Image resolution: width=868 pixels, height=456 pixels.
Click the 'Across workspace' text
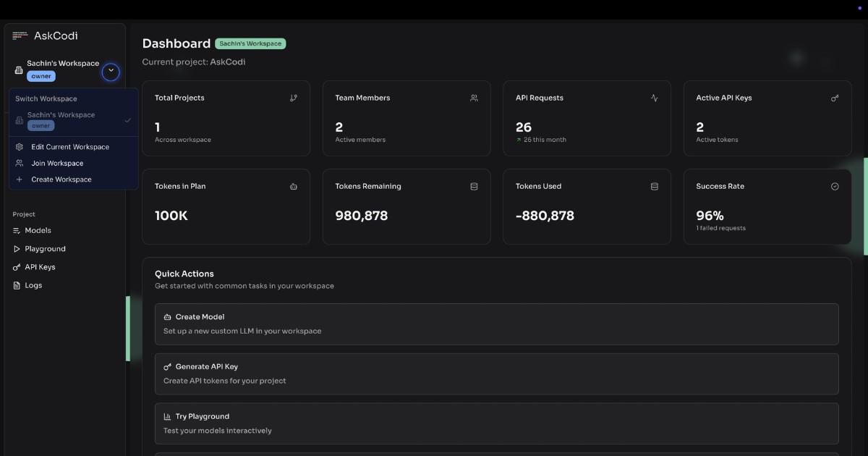pos(183,140)
